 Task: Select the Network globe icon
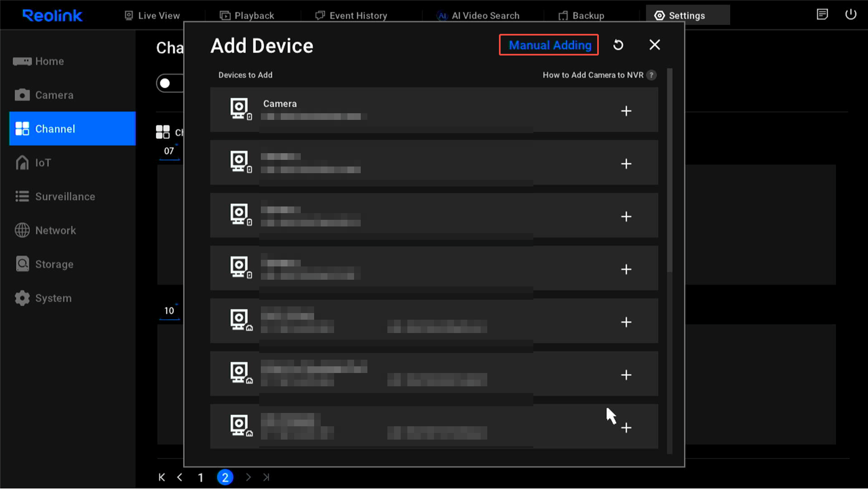coord(22,230)
